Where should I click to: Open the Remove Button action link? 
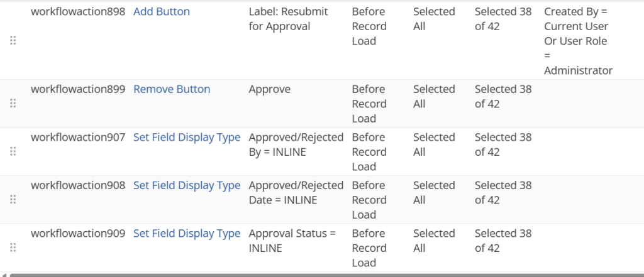pos(172,89)
